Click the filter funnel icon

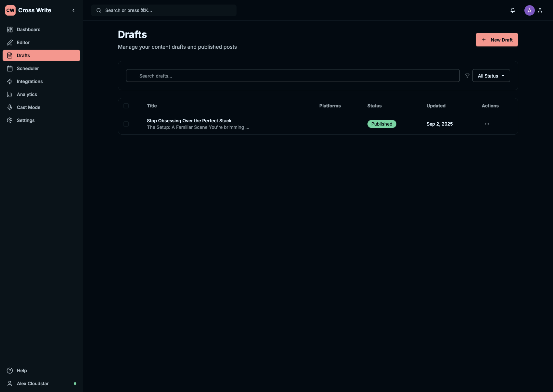467,76
